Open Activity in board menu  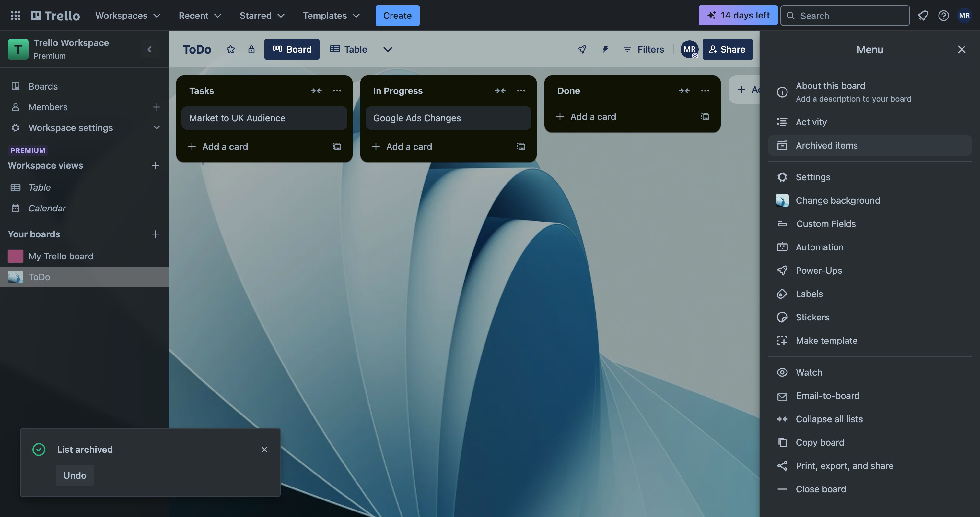[870, 122]
